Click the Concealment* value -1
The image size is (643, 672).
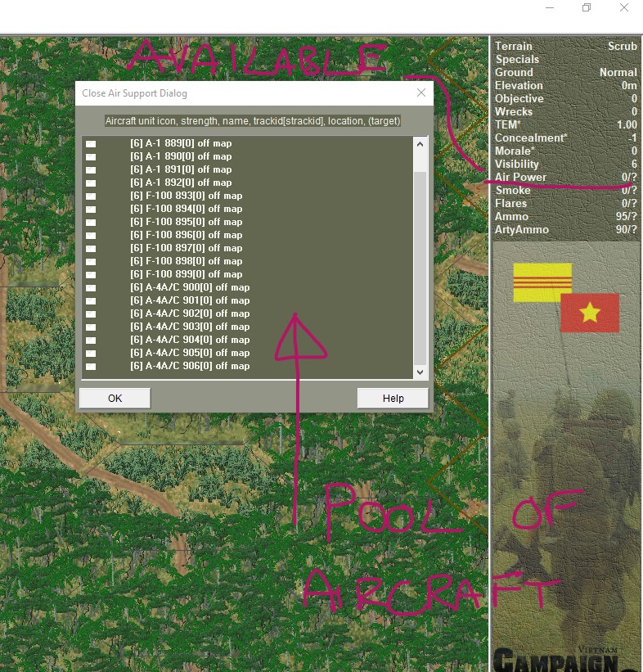pos(632,138)
